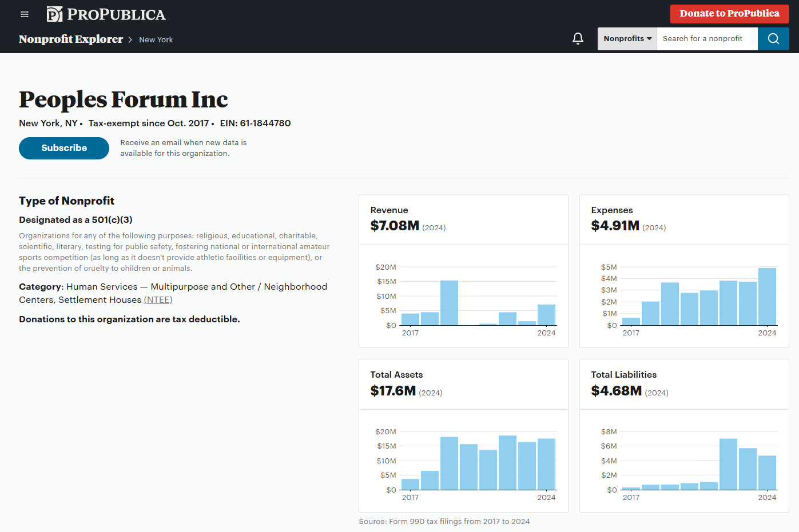The width and height of the screenshot is (799, 532).
Task: Select the Revenue $7.08M value
Action: pos(395,226)
